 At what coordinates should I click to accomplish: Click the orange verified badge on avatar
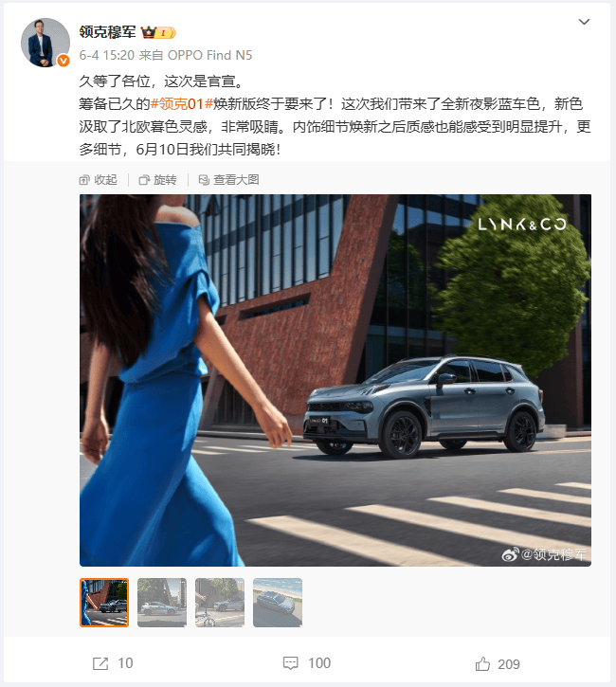63,61
